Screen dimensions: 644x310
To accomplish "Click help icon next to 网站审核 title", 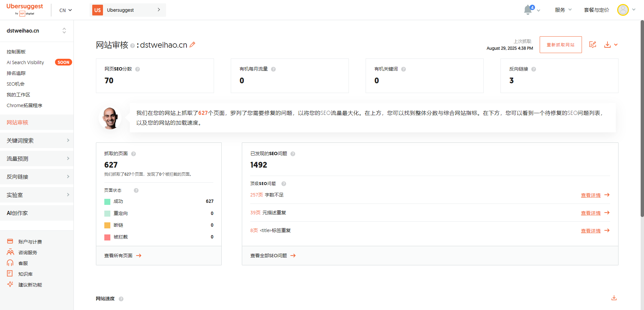I will point(132,46).
